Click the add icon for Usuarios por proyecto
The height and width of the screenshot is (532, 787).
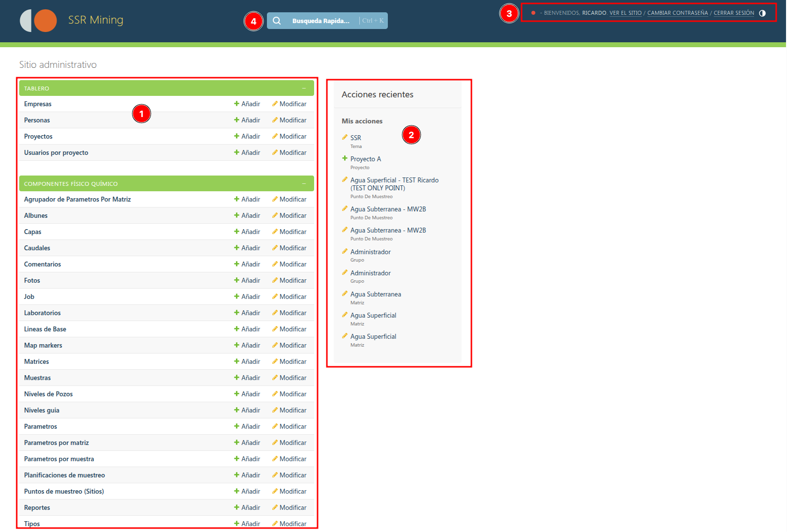click(236, 152)
